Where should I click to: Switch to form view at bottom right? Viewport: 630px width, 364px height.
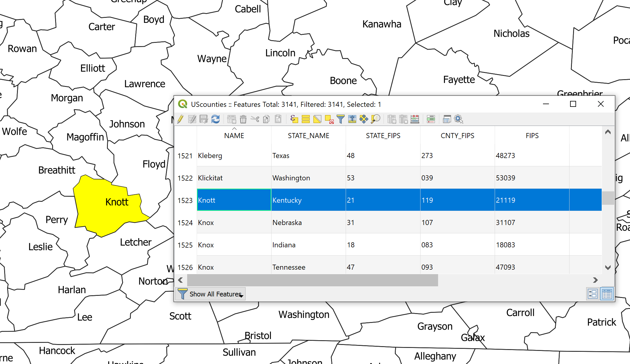point(592,294)
